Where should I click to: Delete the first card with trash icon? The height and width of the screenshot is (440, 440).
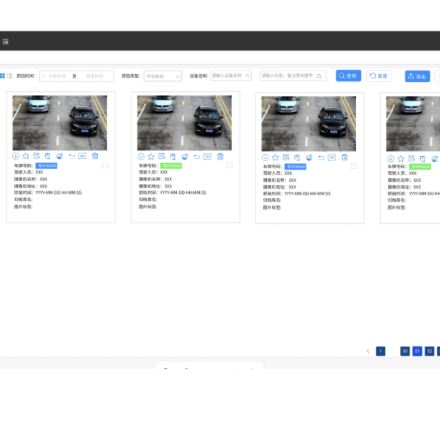pos(95,156)
